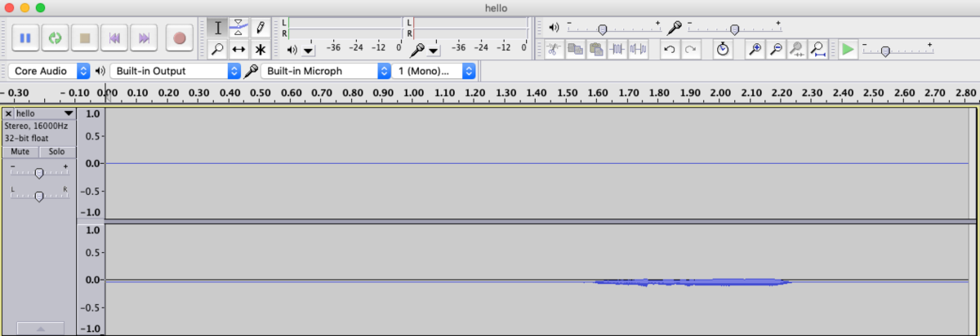Zoom in with magnifier plus icon
The image size is (980, 336).
(755, 50)
